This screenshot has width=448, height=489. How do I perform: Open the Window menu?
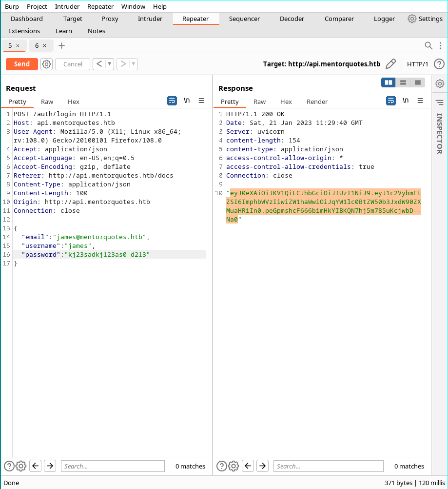(x=133, y=6)
